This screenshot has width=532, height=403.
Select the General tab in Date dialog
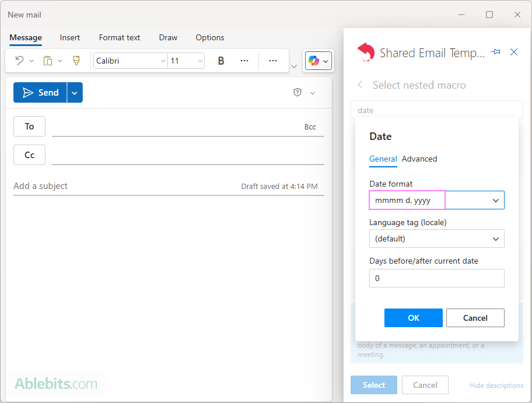[x=383, y=159]
